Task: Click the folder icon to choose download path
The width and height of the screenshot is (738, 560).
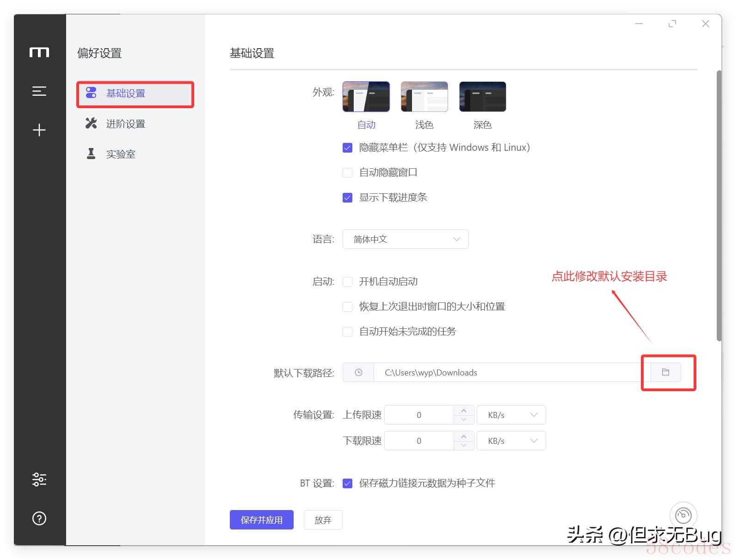Action: tap(665, 372)
